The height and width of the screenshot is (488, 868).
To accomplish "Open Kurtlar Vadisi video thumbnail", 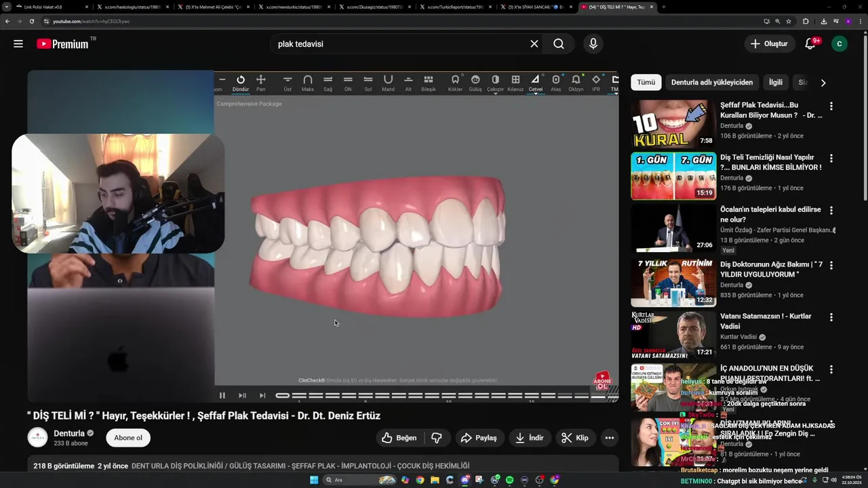I will pos(673,335).
